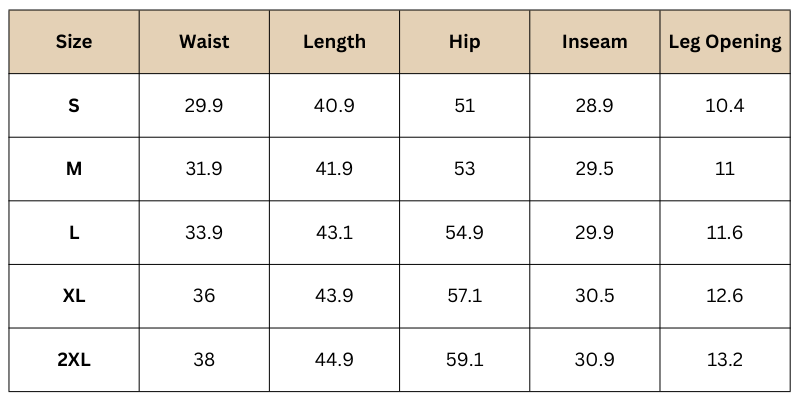Select length value 43.1 for size L

tap(334, 233)
